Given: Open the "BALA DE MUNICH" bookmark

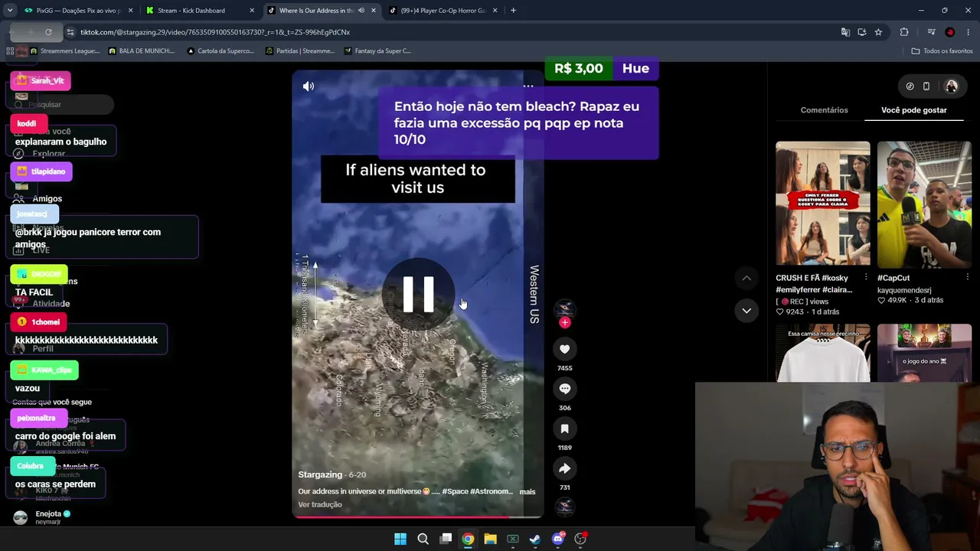Looking at the screenshot, I should point(142,51).
